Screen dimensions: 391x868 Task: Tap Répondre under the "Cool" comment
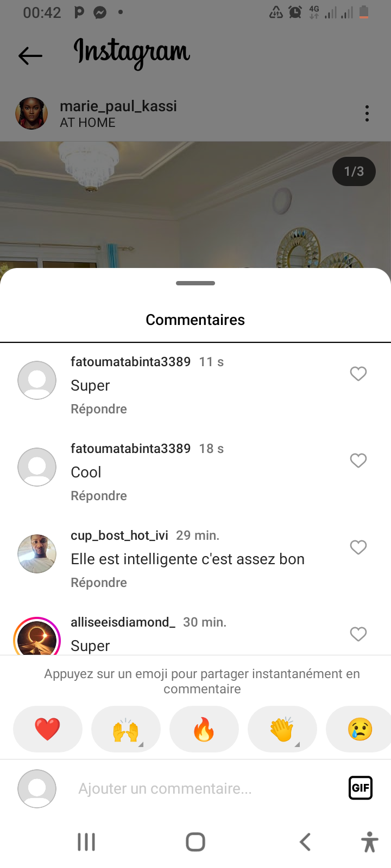[x=99, y=496]
